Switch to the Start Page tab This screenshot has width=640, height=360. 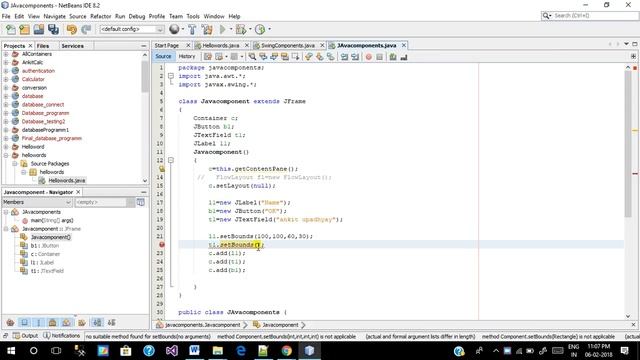pos(167,45)
